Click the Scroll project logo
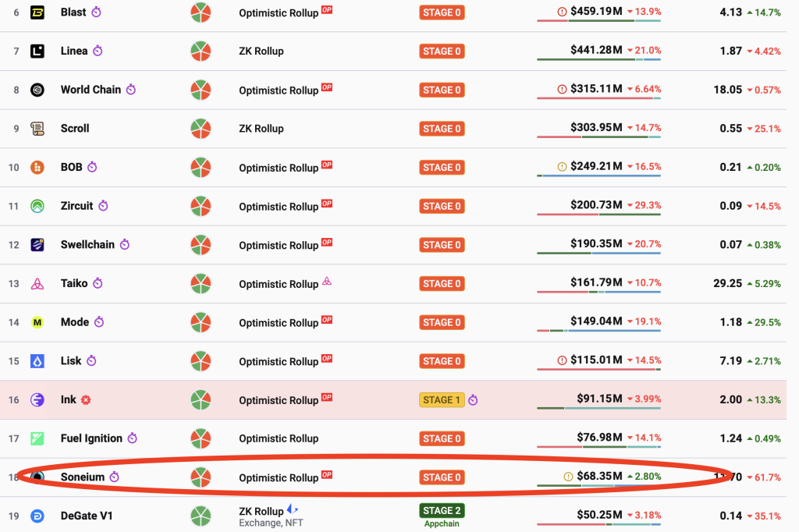799x532 pixels. [x=37, y=129]
